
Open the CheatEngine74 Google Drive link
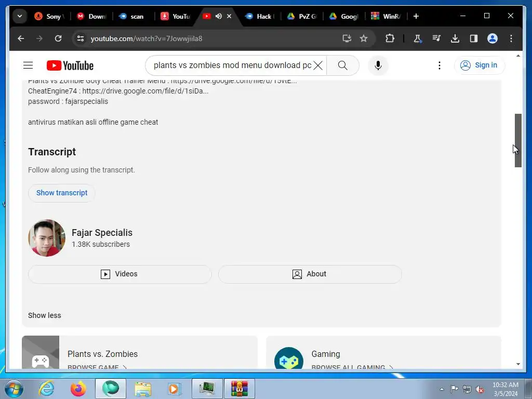pyautogui.click(x=145, y=91)
